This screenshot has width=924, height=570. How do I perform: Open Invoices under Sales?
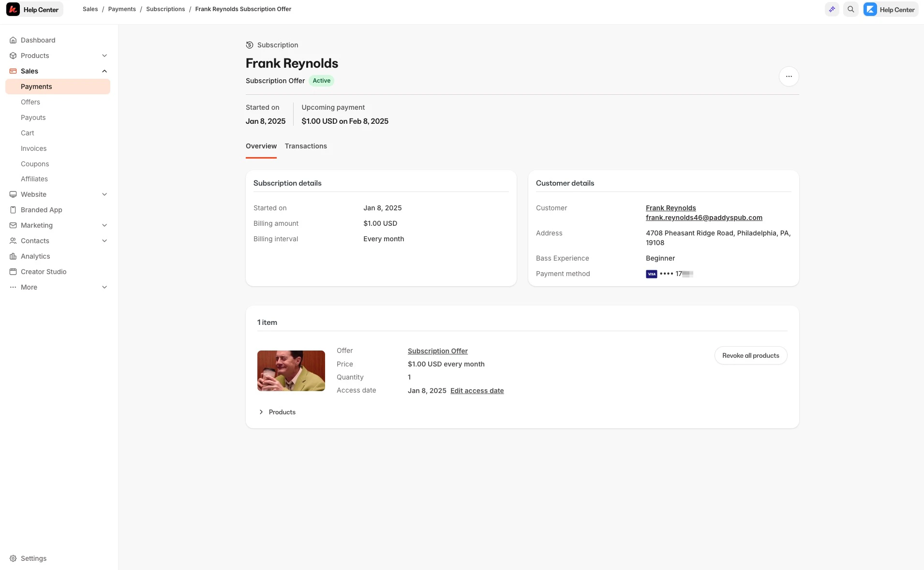[33, 148]
